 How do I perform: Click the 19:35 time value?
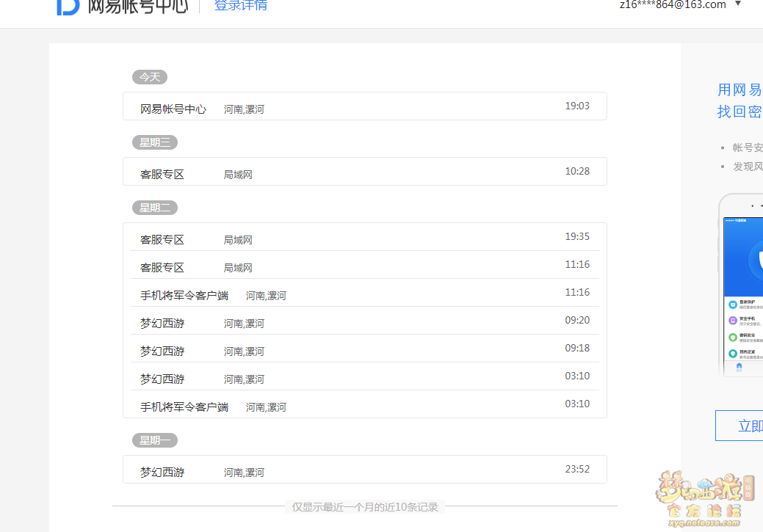click(577, 237)
